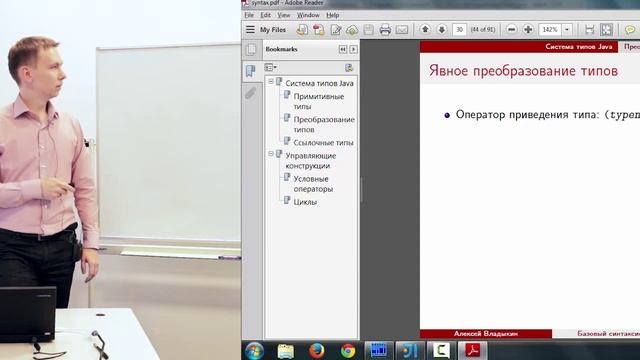Screen dimensions: 640x360
Task: Click the Система типов Java slide header link
Action: click(578, 47)
